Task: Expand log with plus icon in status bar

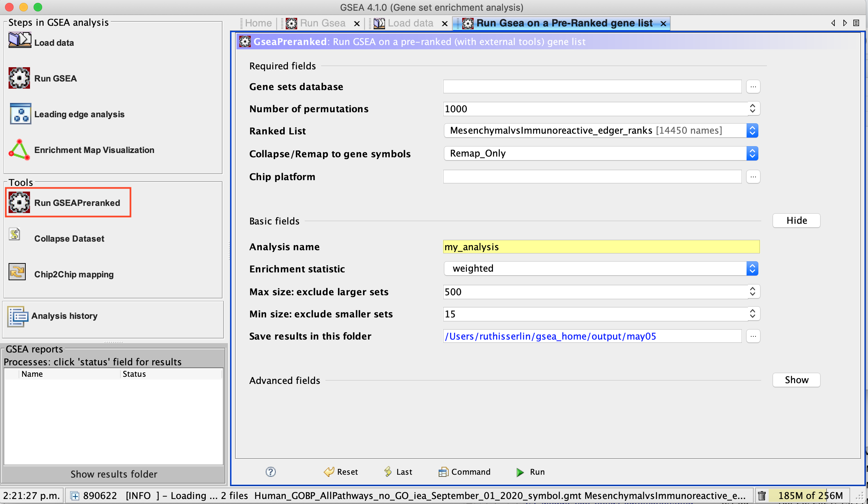Action: pyautogui.click(x=75, y=496)
